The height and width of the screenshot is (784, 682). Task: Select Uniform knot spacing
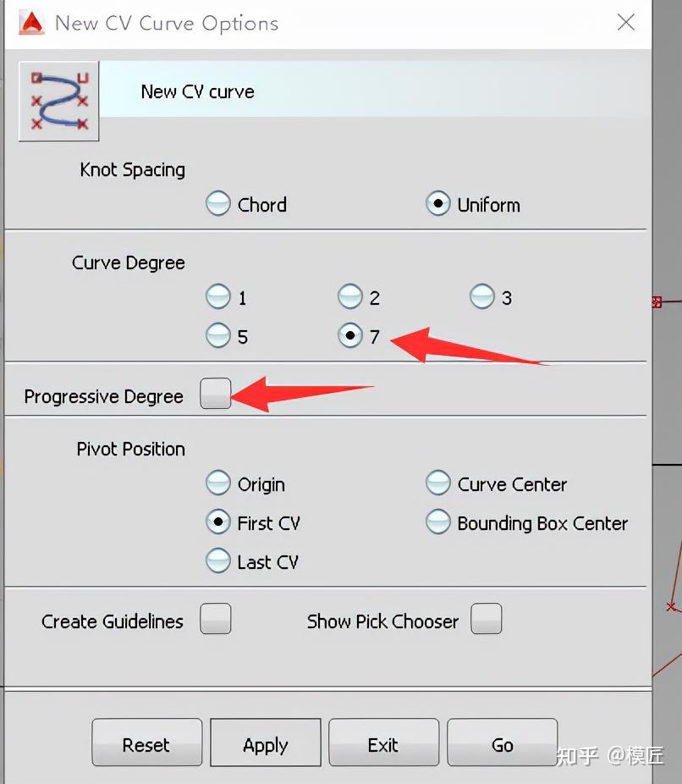(437, 204)
